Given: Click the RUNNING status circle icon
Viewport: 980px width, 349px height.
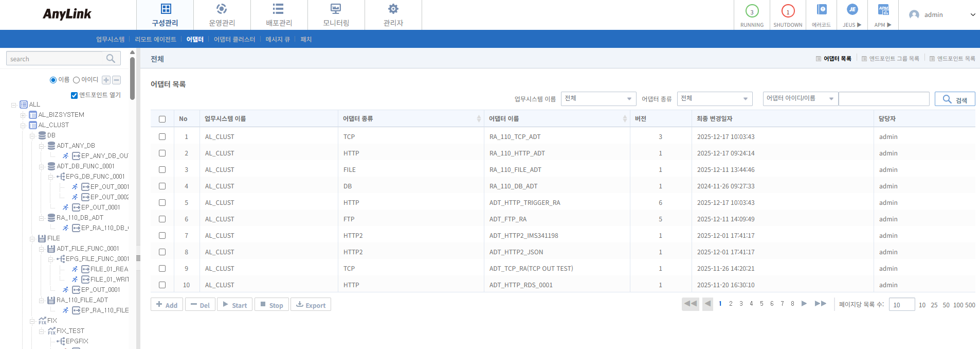Looking at the screenshot, I should pyautogui.click(x=752, y=11).
